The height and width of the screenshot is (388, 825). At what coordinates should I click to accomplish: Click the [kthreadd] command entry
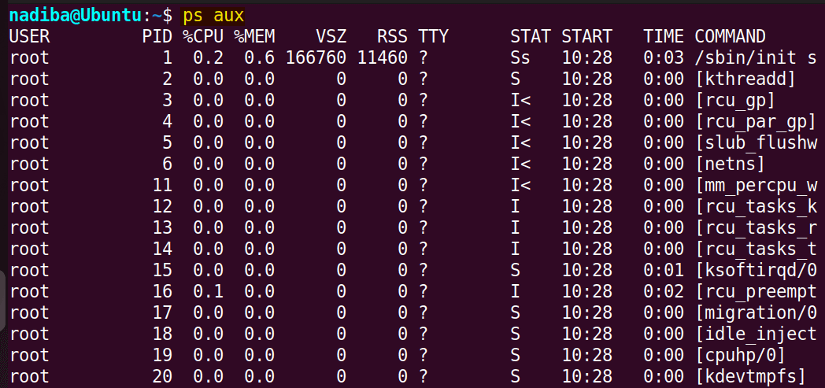coord(745,79)
